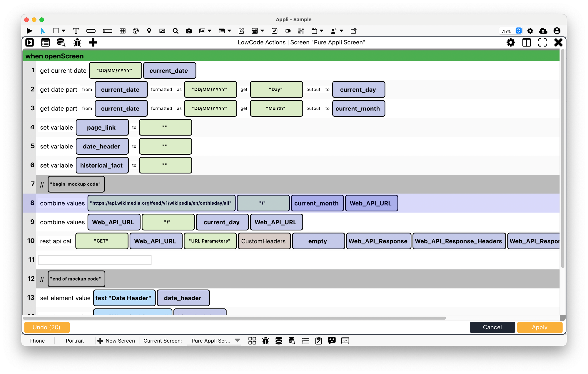Select the input field element tool
This screenshot has width=588, height=374.
(x=107, y=31)
